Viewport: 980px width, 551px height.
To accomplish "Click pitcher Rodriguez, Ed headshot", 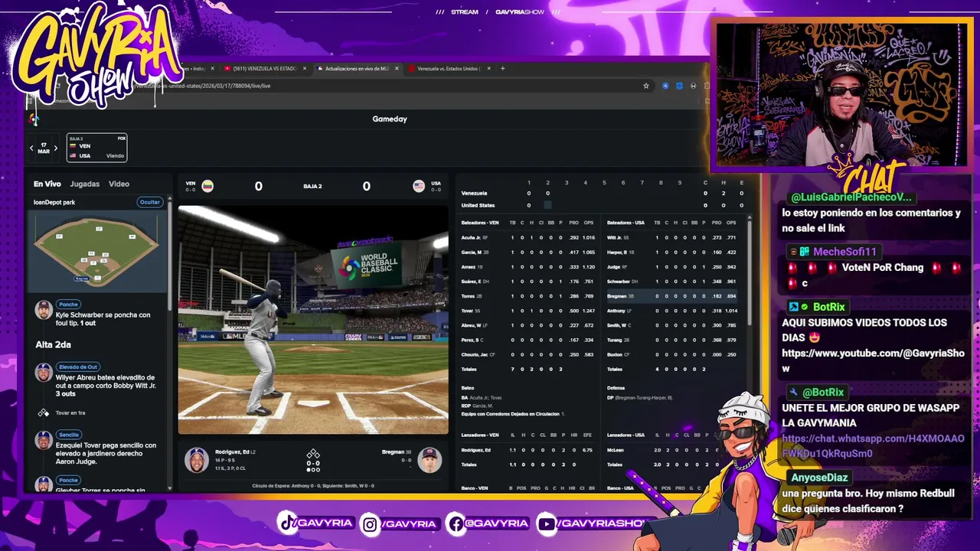I will [197, 460].
